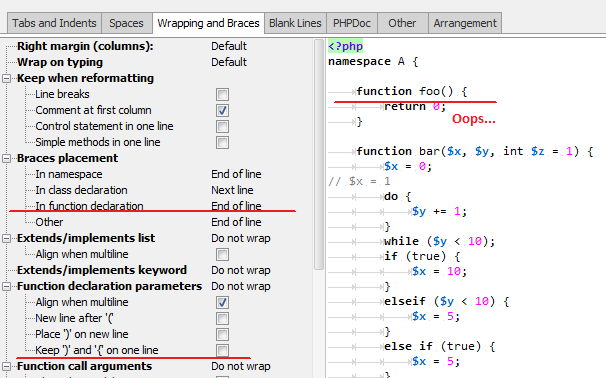Toggle Place ')' on new line checkbox
Screen dimensions: 606x378
coord(222,334)
